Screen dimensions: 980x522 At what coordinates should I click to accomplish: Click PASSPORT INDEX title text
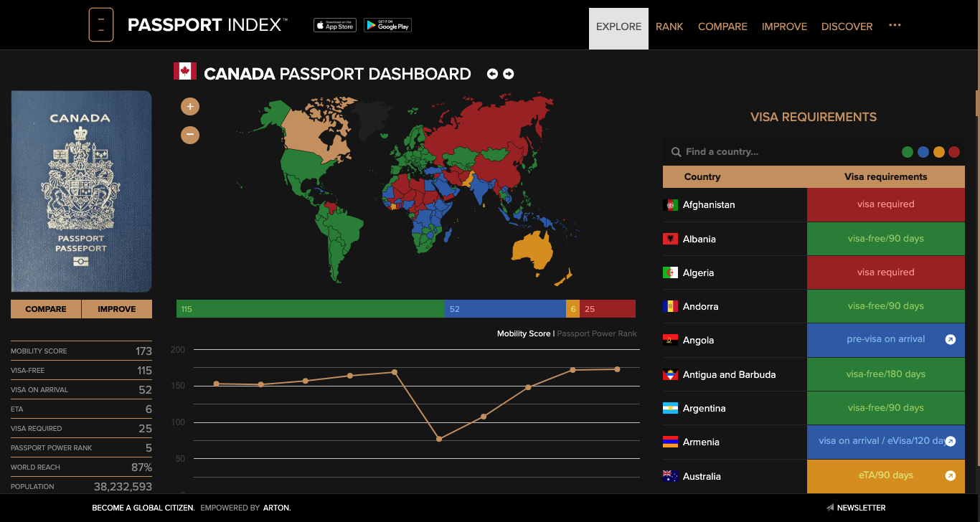207,25
